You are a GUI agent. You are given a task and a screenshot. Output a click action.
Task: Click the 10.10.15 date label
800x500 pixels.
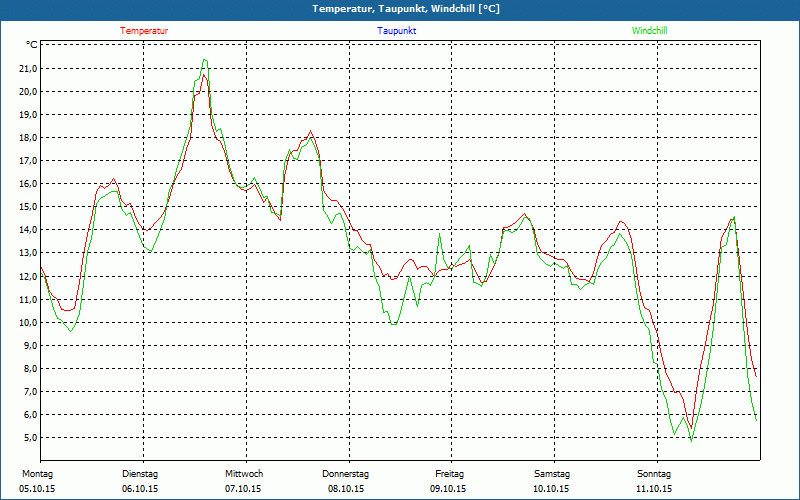[551, 489]
